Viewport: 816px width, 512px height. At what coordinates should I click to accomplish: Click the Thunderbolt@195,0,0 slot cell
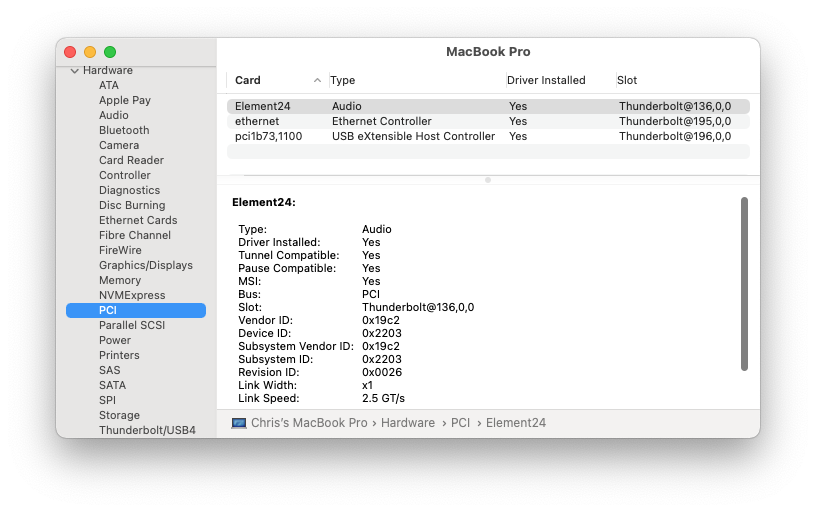(674, 121)
